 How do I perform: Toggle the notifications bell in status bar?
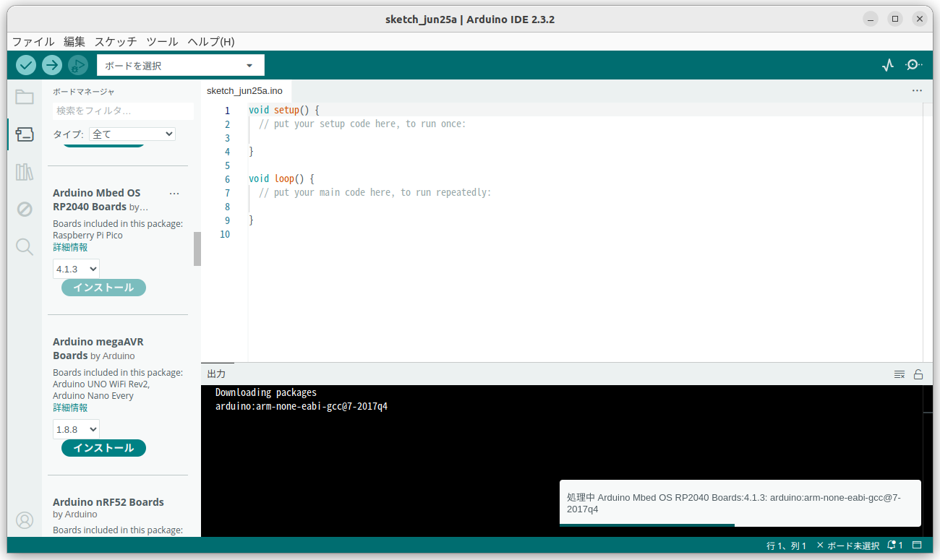coord(891,545)
